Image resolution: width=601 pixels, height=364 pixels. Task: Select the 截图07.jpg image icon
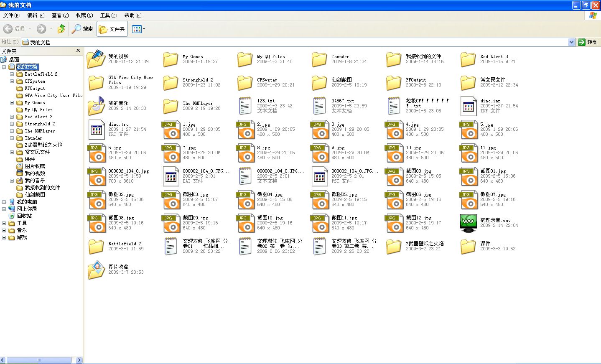[x=468, y=199]
